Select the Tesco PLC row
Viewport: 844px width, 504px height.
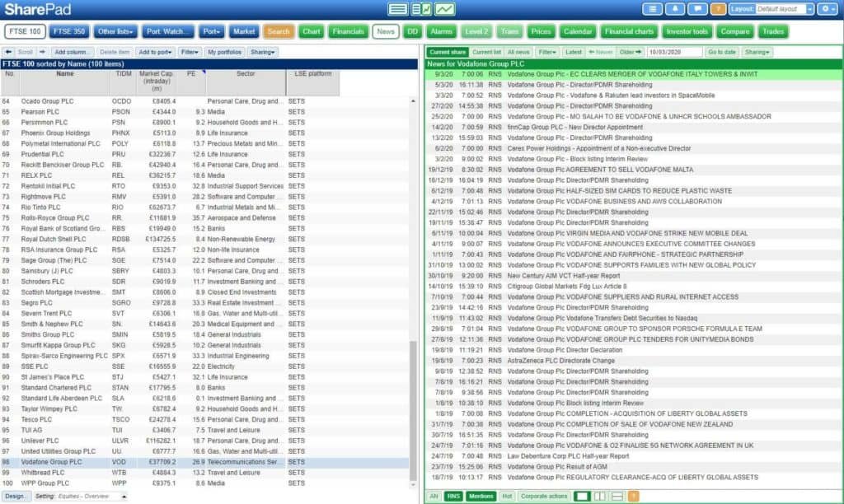[204, 419]
